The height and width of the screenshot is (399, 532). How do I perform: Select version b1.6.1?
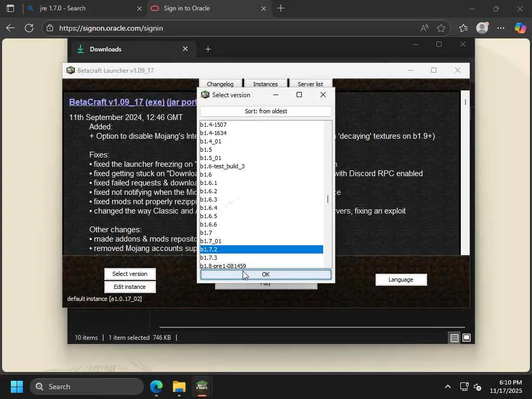261,183
